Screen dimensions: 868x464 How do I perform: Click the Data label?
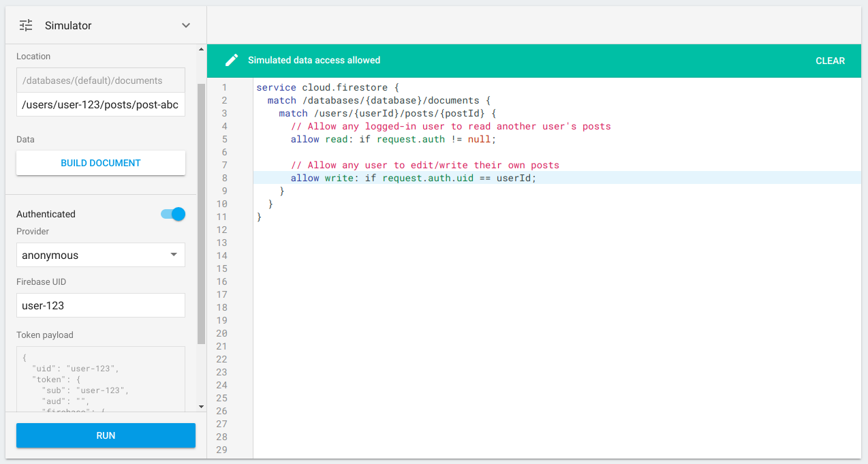tap(25, 139)
